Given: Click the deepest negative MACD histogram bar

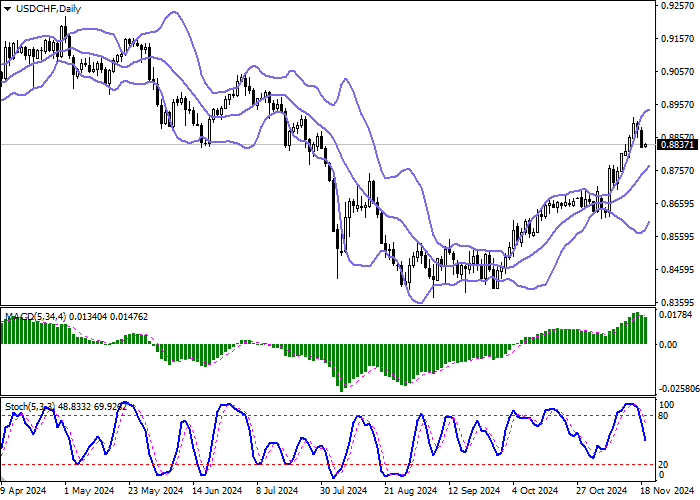Looking at the screenshot, I should pos(342,368).
